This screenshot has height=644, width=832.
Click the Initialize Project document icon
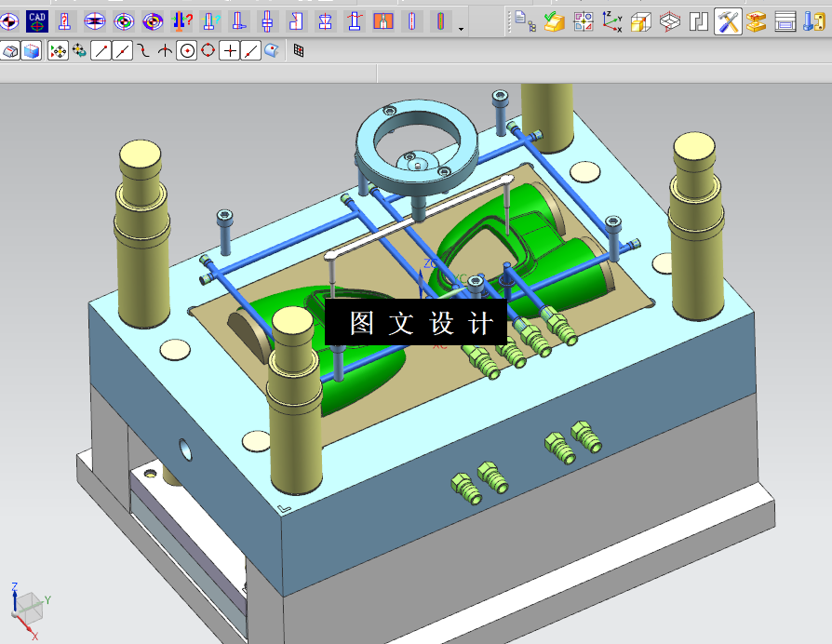pos(525,21)
